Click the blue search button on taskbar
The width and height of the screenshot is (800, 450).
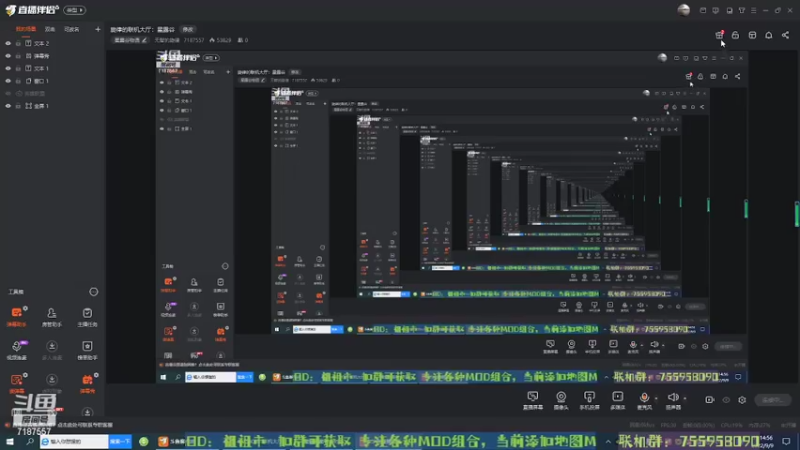pos(120,441)
